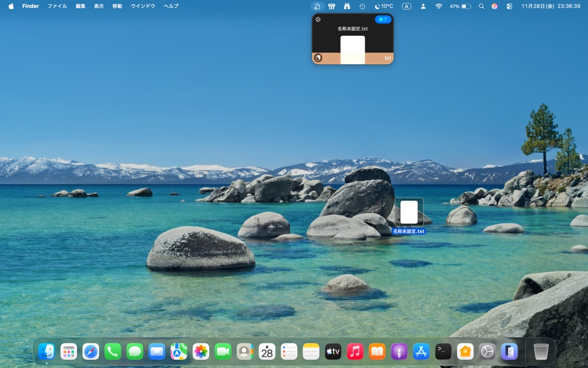Screen dimensions: 588x368
Task: Open Terminal from the Dock
Action: (x=443, y=351)
